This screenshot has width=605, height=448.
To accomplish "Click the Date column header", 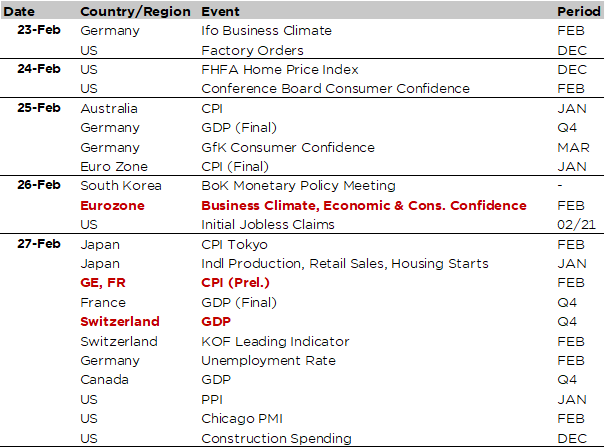I will [x=23, y=10].
